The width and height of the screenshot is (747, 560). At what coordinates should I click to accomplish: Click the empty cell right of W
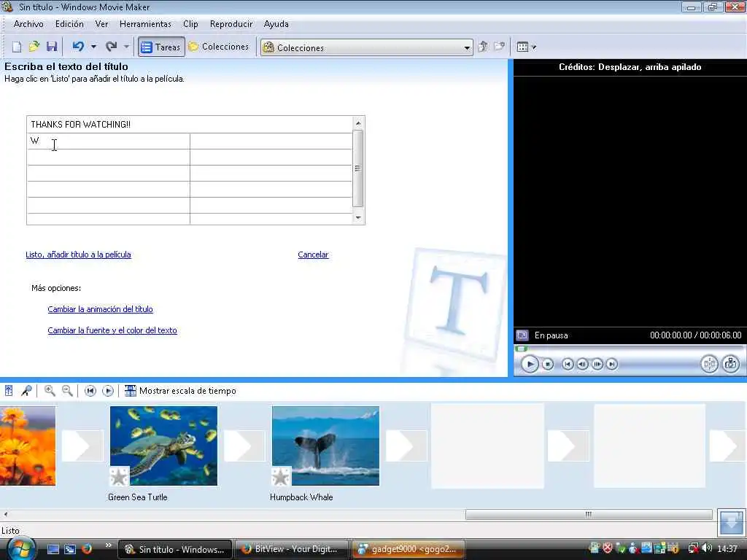[271, 141]
